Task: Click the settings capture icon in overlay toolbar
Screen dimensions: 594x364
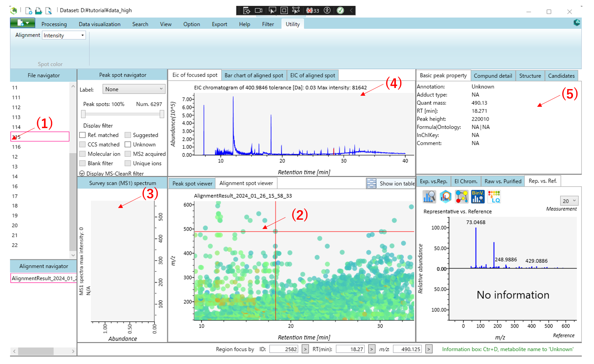Action: coord(246,10)
